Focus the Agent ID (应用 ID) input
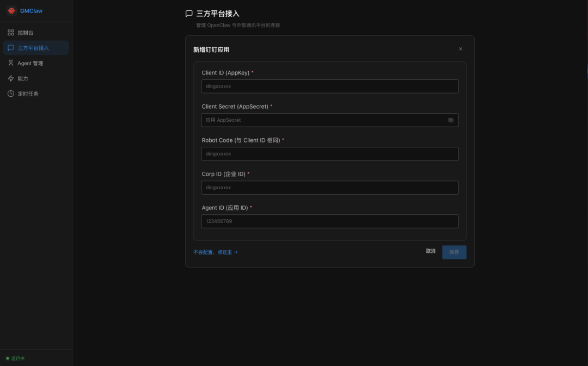The width and height of the screenshot is (588, 366). coord(329,221)
